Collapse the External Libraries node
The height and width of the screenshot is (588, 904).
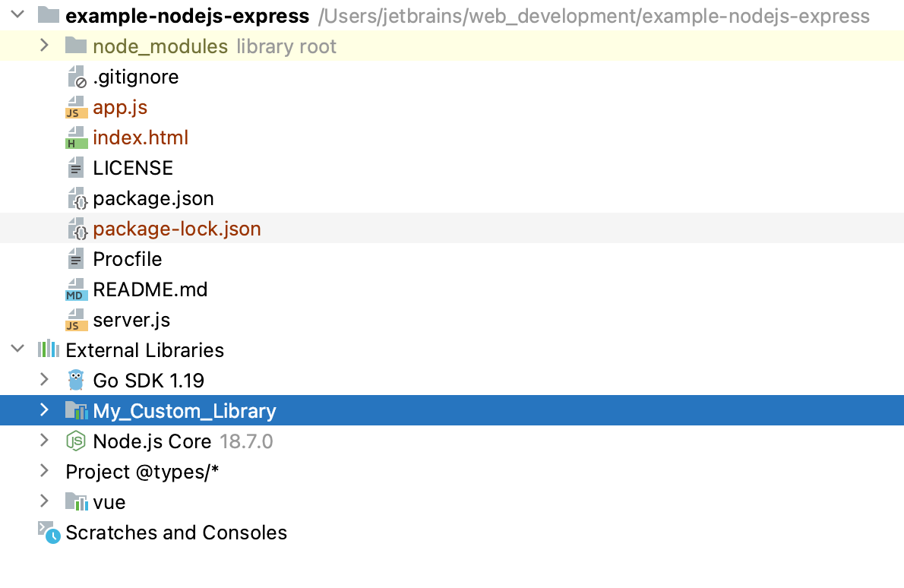[x=17, y=349]
